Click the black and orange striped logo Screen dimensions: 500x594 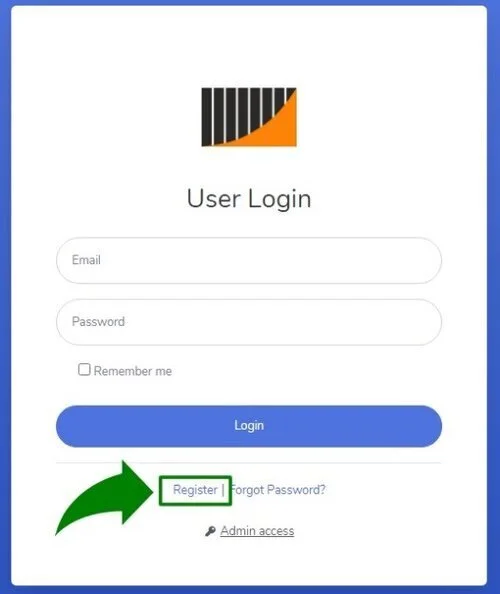click(249, 117)
